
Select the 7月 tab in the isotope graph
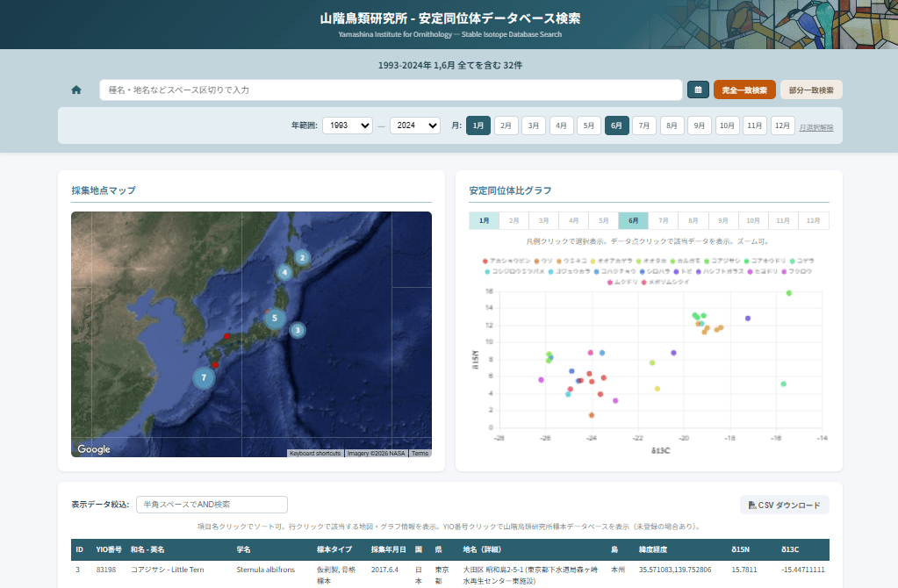tap(664, 220)
